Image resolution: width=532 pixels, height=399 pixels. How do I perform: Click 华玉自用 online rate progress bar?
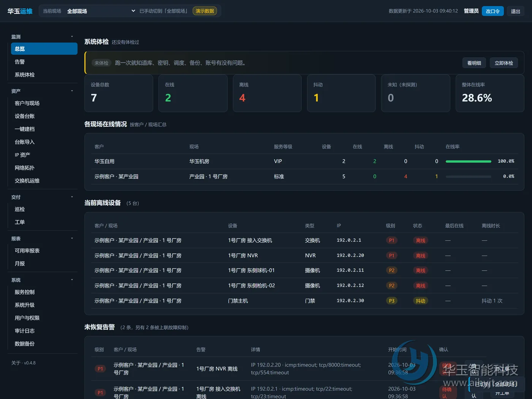[x=468, y=161]
